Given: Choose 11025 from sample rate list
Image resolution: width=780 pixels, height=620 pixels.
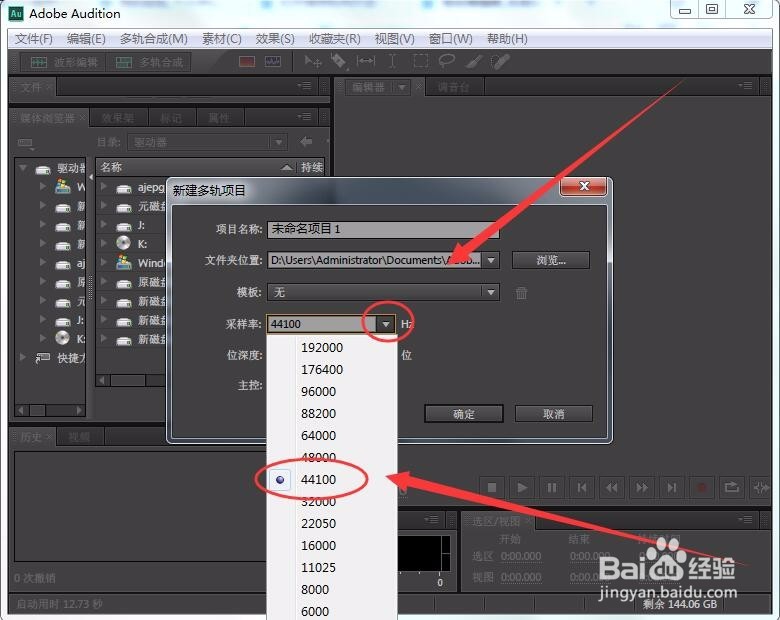Looking at the screenshot, I should coord(318,567).
